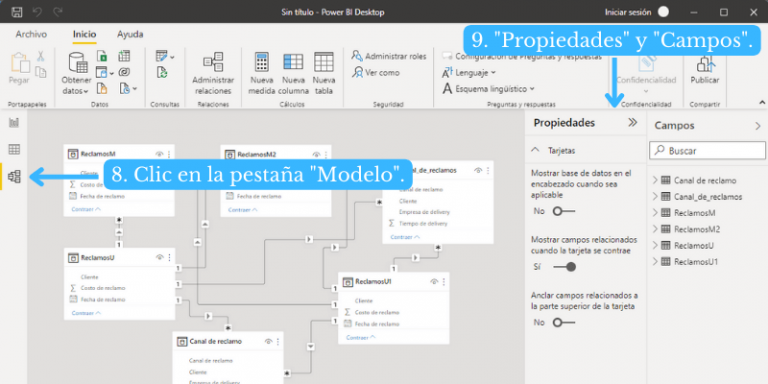Toggle visibility eye on Canal_de_reclamos table
768x384 pixels.
479,170
